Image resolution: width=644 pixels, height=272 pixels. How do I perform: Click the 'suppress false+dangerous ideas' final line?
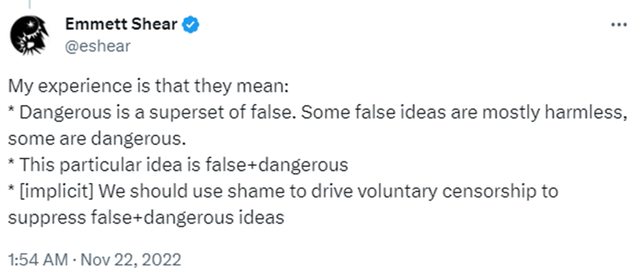pos(146,218)
